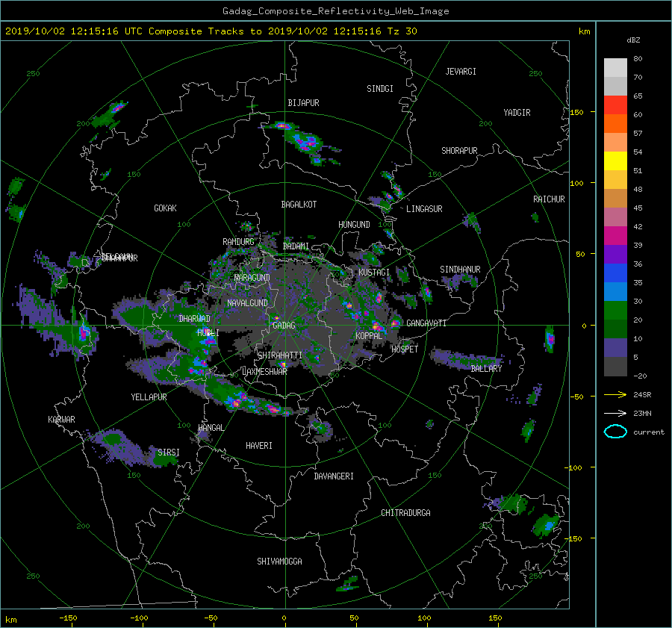Click the BADAMI city label

pyautogui.click(x=296, y=246)
